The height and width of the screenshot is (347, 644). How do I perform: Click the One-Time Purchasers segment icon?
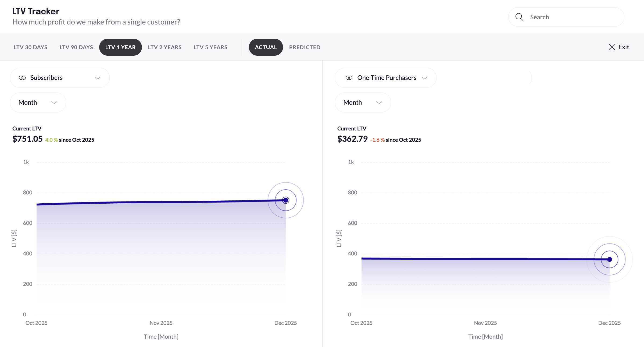coord(349,78)
